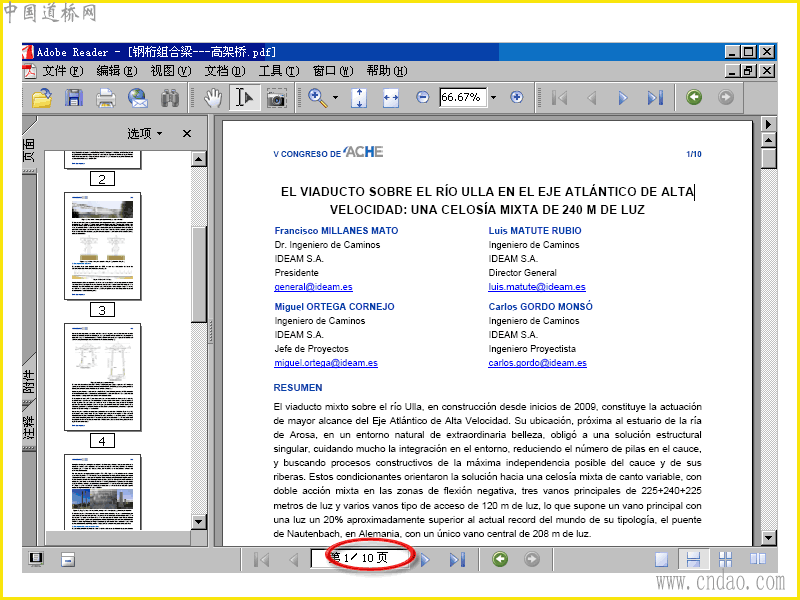This screenshot has height=600, width=800.
Task: Open the Zoom In tool dropdown arrow
Action: [335, 98]
